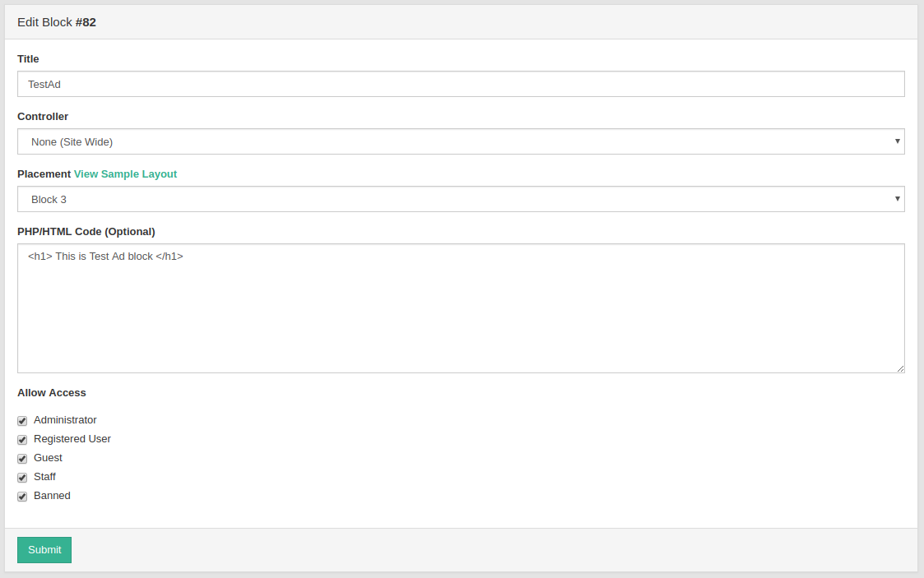
Task: Open the Controller dropdown
Action: pyautogui.click(x=461, y=142)
